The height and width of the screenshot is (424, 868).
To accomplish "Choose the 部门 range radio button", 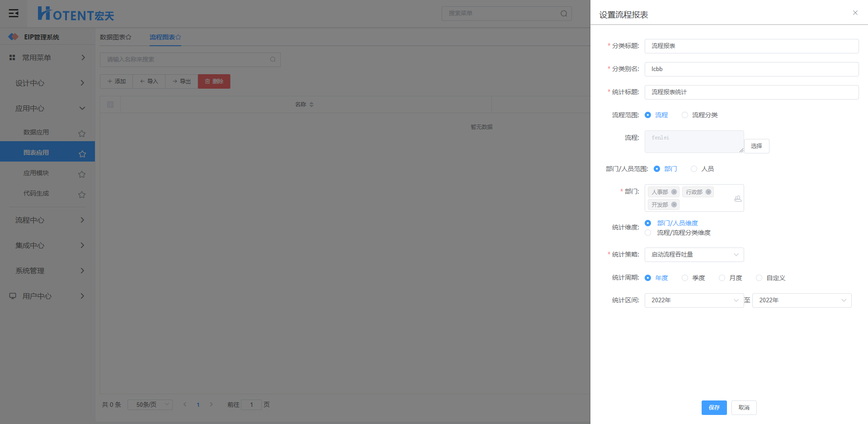I will pos(657,169).
